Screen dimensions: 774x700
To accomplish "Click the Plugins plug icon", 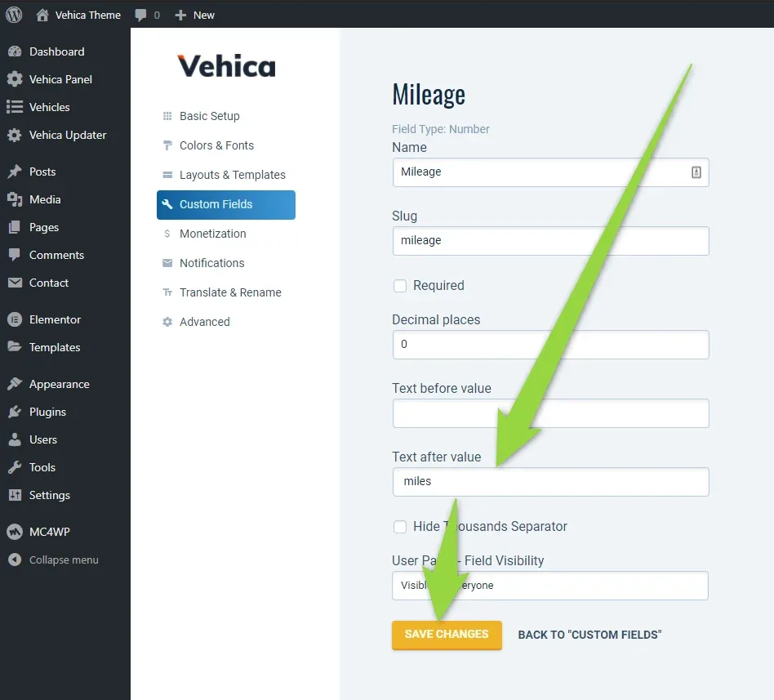I will (x=15, y=412).
